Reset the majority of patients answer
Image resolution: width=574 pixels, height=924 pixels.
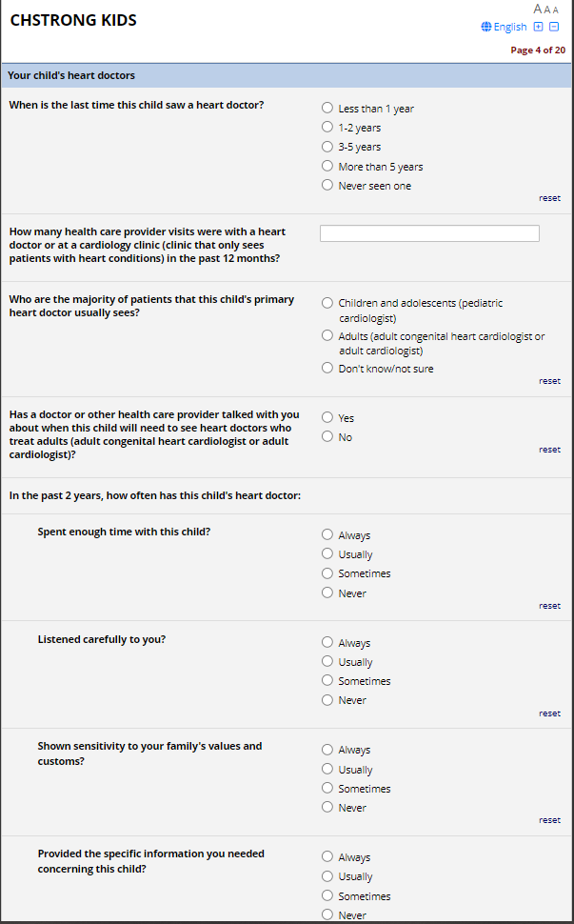click(x=549, y=381)
